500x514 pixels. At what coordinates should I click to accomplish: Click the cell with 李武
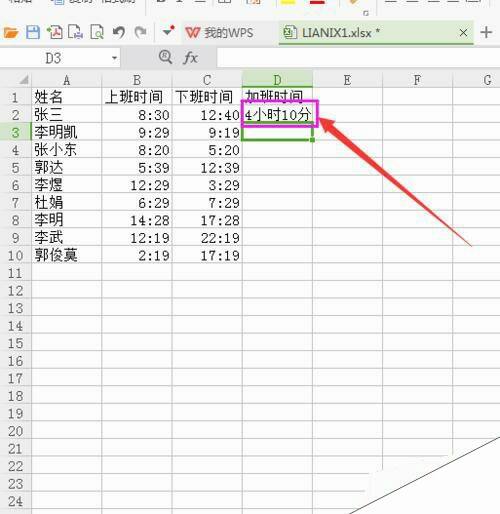(66, 238)
